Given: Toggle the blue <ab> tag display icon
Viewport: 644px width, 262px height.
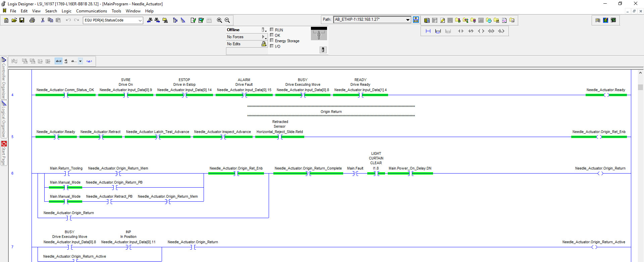Looking at the screenshot, I should click(x=89, y=61).
